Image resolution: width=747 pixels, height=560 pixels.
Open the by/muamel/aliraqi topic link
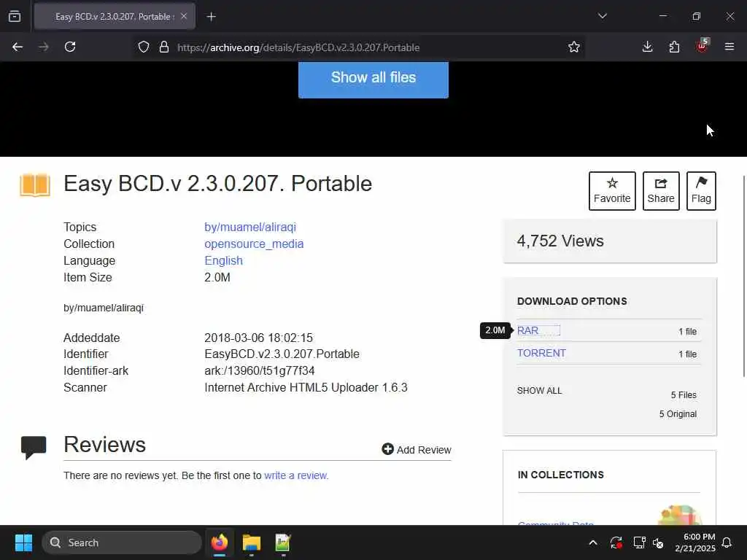[x=250, y=227]
